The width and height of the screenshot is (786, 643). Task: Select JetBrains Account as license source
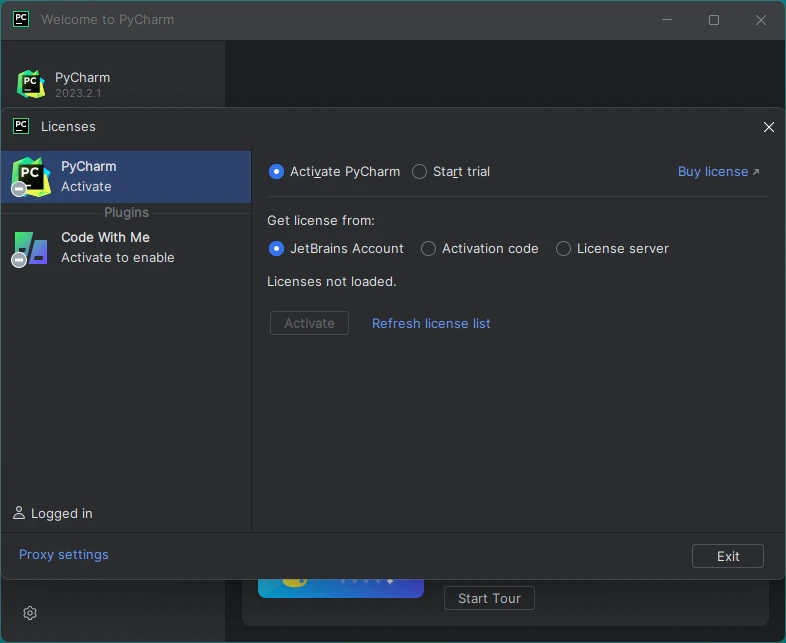click(277, 249)
